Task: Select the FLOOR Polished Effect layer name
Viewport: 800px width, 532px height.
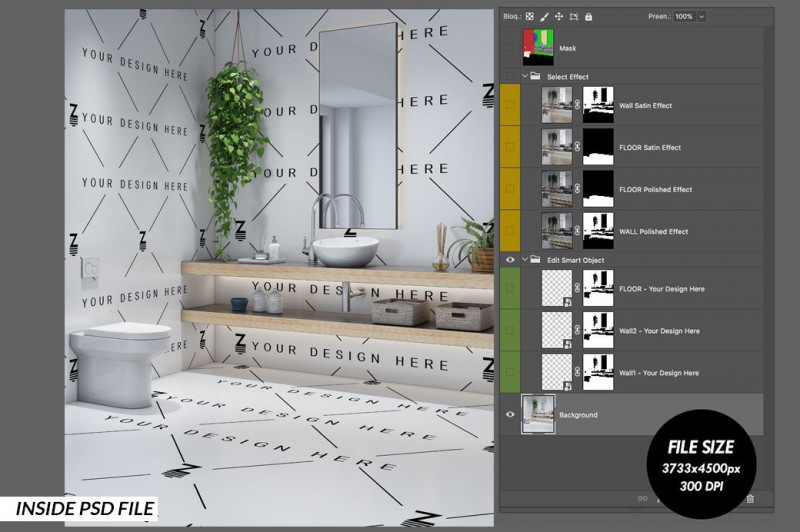Action: (x=656, y=189)
